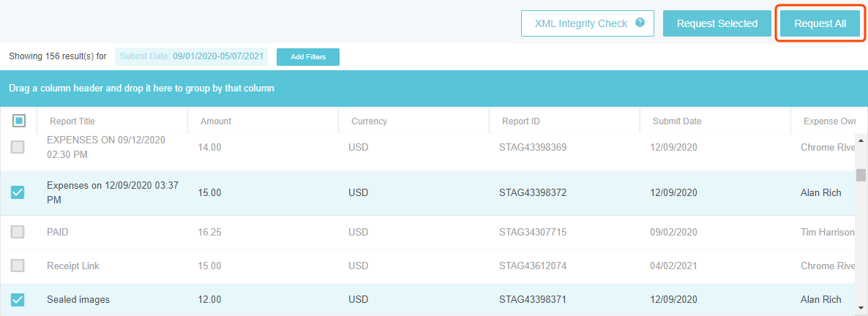The width and height of the screenshot is (868, 316).
Task: Run the XML Integrity Check
Action: pos(580,23)
